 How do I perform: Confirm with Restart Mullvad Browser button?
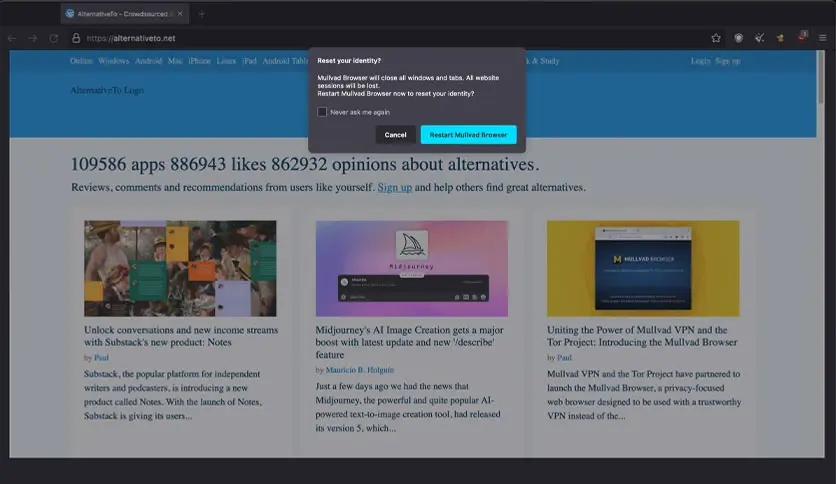(x=468, y=134)
